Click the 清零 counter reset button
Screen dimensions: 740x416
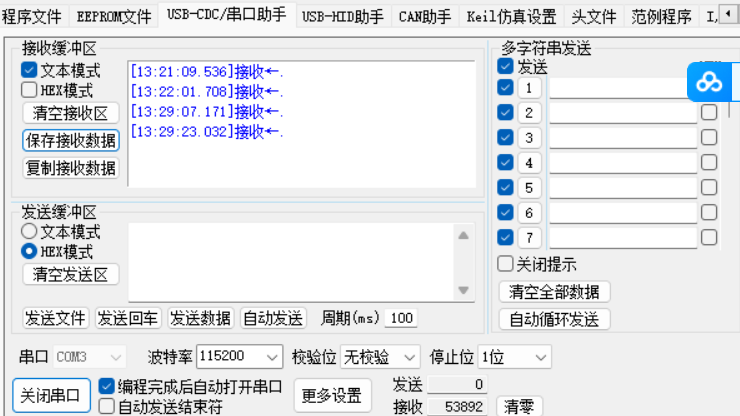click(x=519, y=406)
